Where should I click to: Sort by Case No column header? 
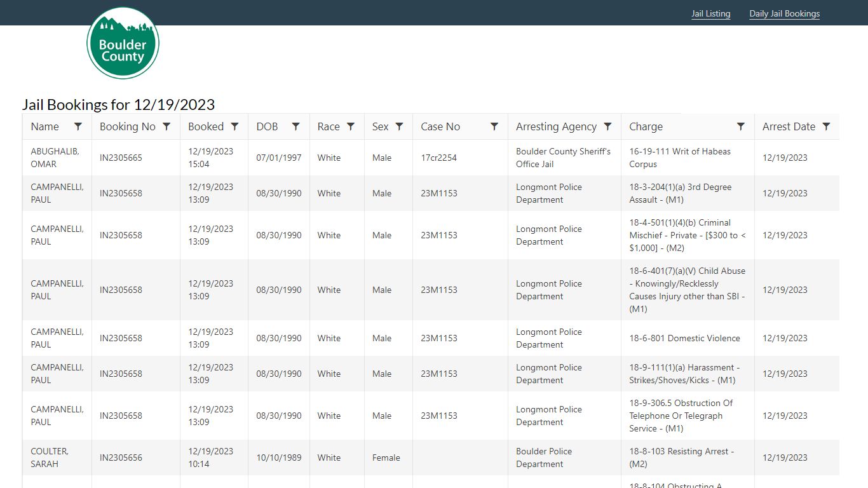(x=440, y=126)
